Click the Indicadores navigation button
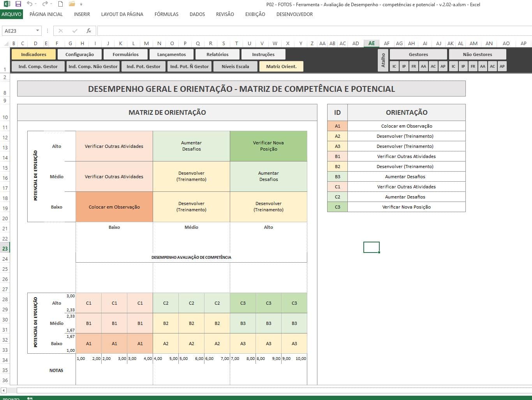This screenshot has height=400, width=532. [x=33, y=54]
